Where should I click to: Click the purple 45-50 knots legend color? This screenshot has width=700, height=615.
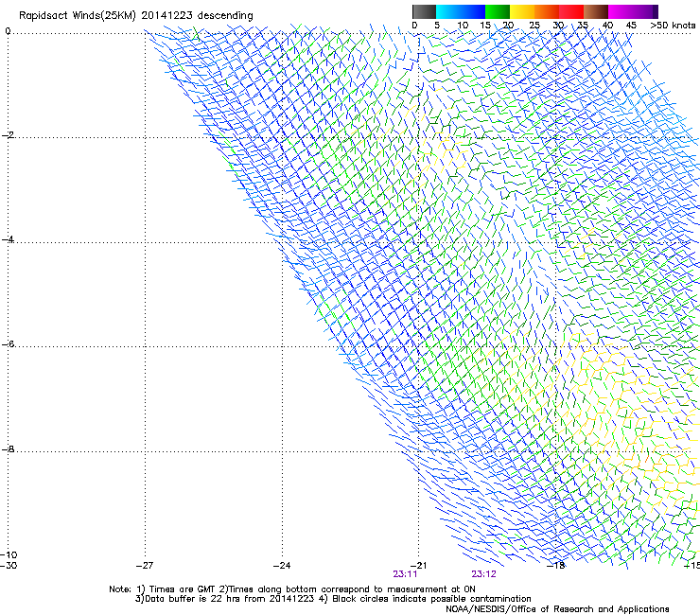[645, 11]
